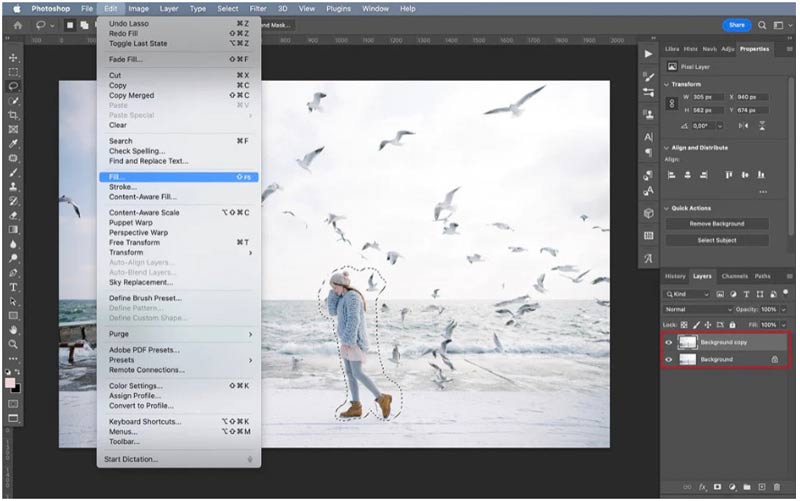Collapse the Quick Actions section
This screenshot has height=501, width=800.
pos(666,209)
